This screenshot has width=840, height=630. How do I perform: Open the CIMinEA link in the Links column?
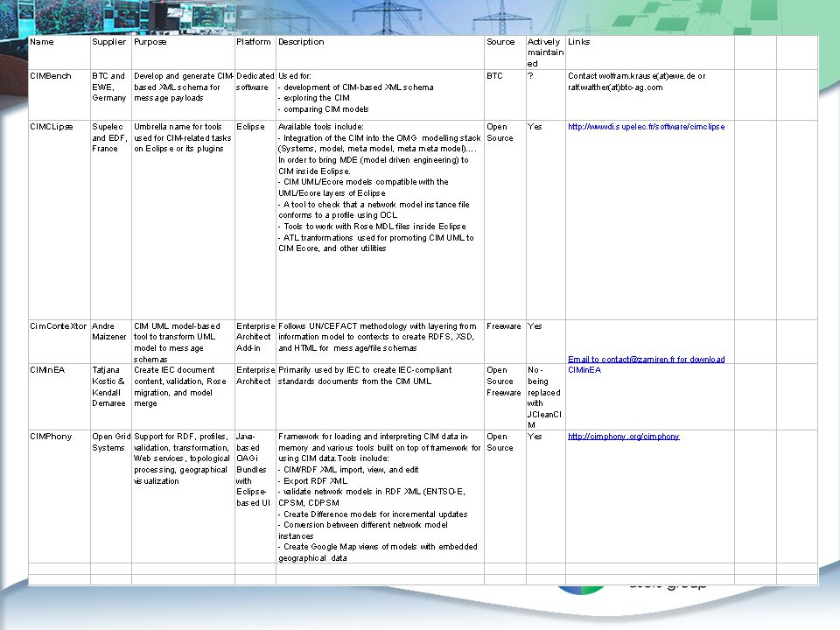[x=584, y=370]
